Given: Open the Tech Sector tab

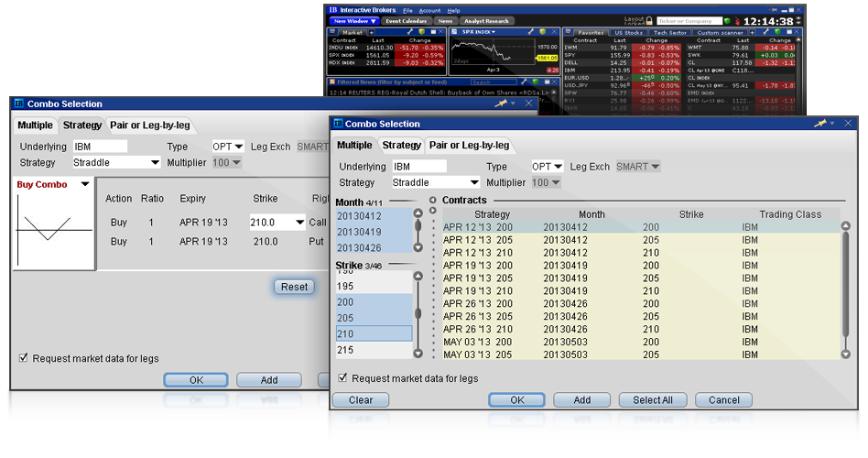Looking at the screenshot, I should [670, 33].
